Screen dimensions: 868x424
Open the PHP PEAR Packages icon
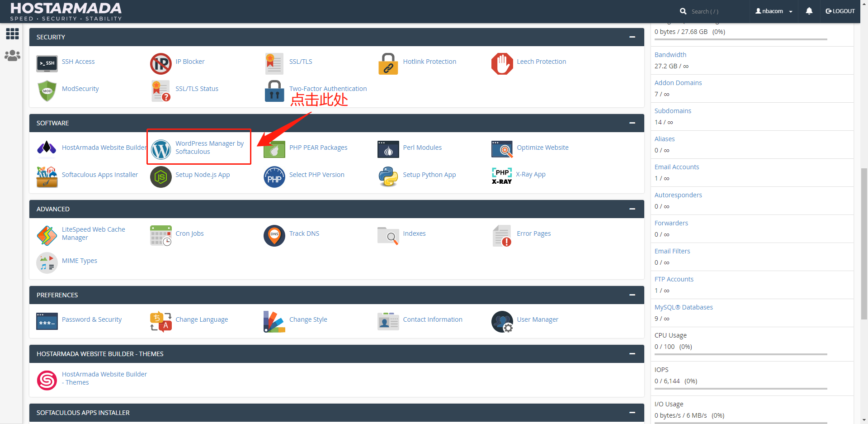click(x=274, y=149)
